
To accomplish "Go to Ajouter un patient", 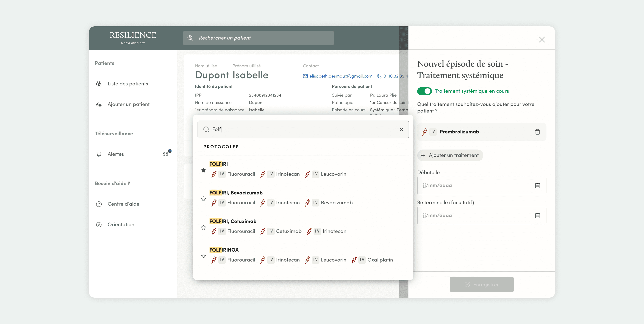I will click(x=128, y=104).
